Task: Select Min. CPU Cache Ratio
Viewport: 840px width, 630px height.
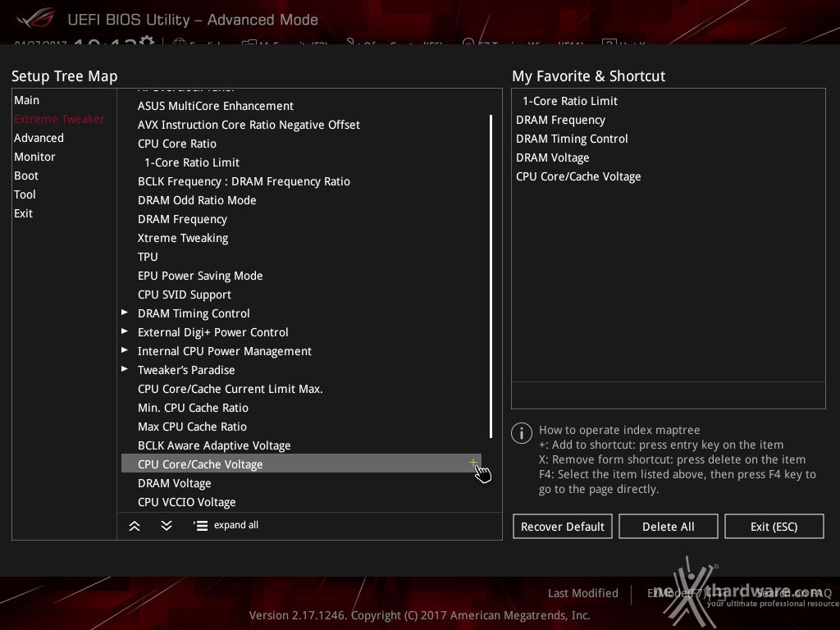Action: coord(193,408)
